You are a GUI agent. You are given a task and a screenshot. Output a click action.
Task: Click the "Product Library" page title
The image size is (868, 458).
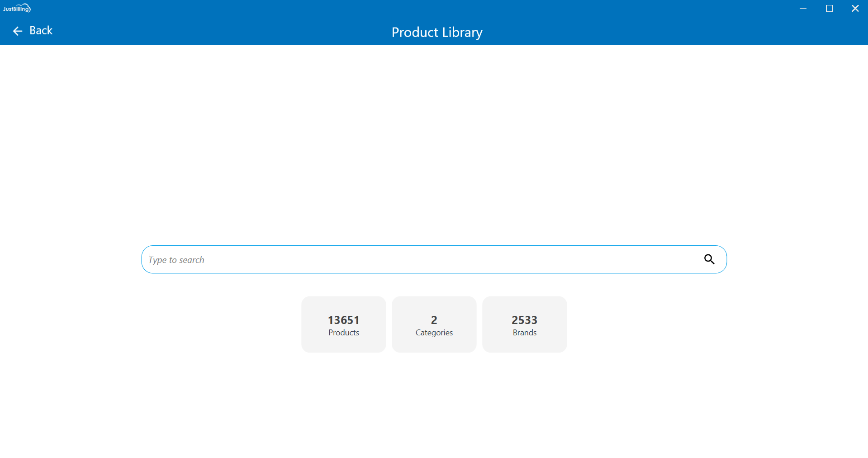pos(436,32)
